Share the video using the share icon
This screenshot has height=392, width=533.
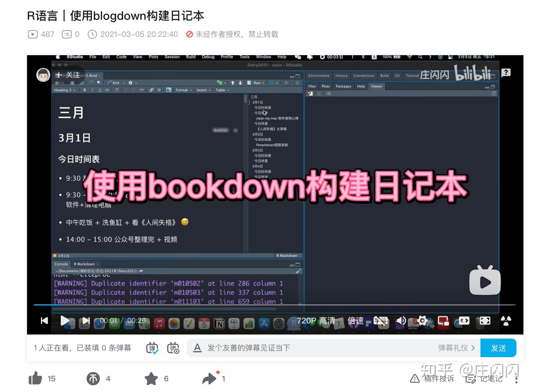pos(209,378)
